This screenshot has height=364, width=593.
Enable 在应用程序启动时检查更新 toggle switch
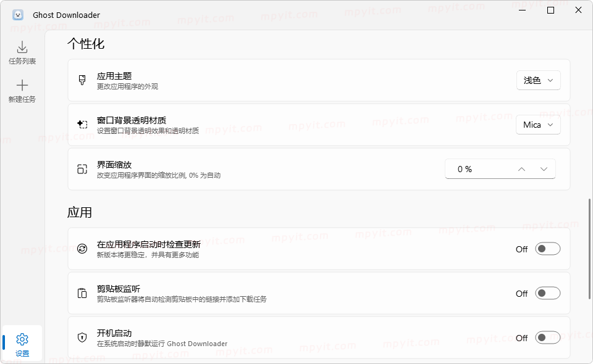point(548,249)
